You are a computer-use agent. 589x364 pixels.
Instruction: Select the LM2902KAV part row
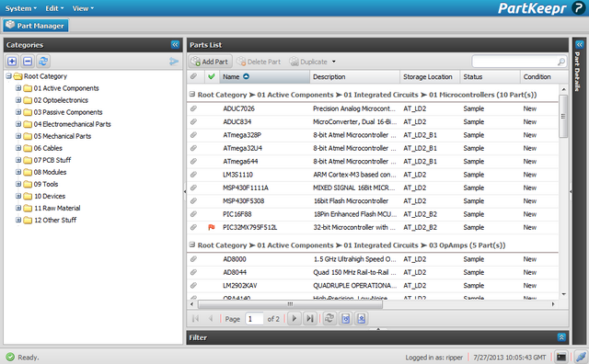pyautogui.click(x=373, y=286)
